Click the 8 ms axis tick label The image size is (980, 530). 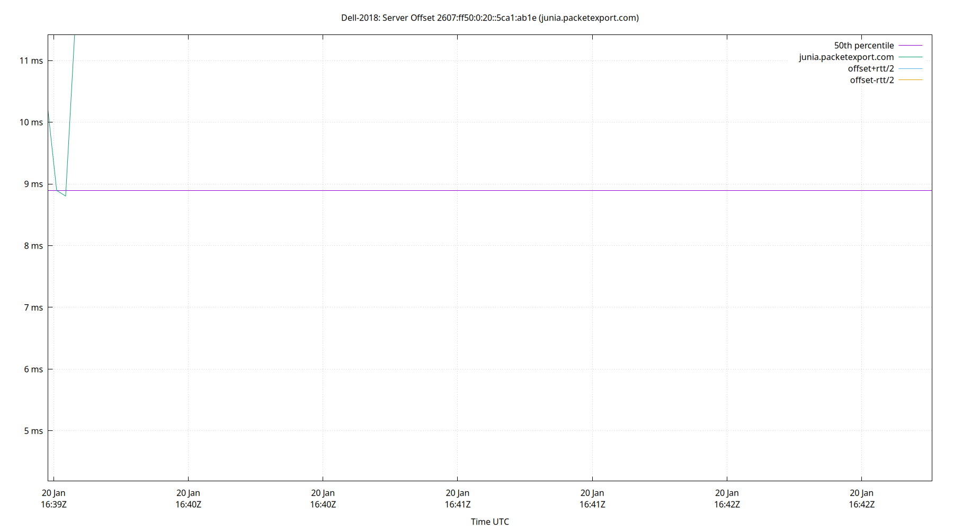pos(33,245)
